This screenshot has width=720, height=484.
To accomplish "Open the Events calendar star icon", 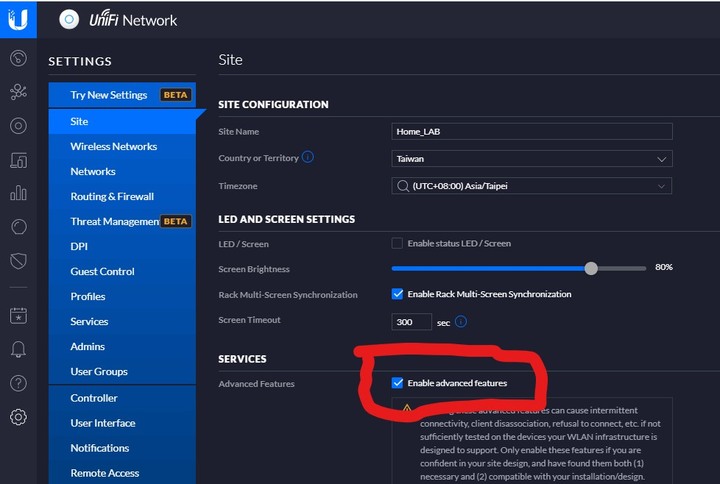I will pos(18,315).
